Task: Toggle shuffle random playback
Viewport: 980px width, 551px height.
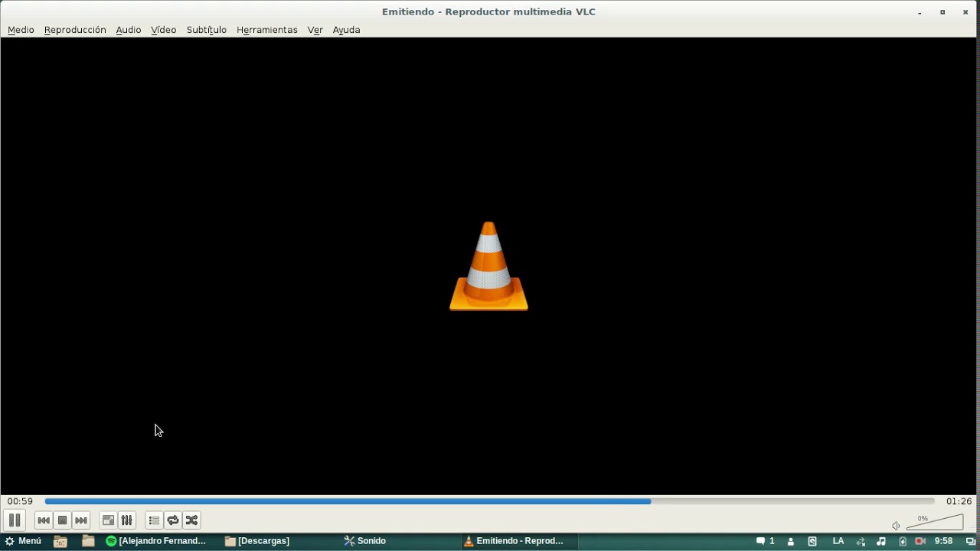Action: point(191,520)
